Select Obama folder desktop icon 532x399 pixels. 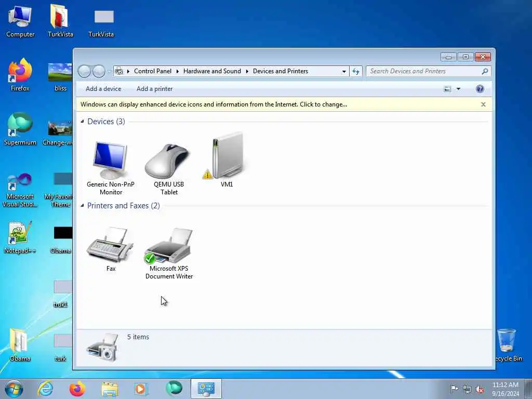pos(20,345)
